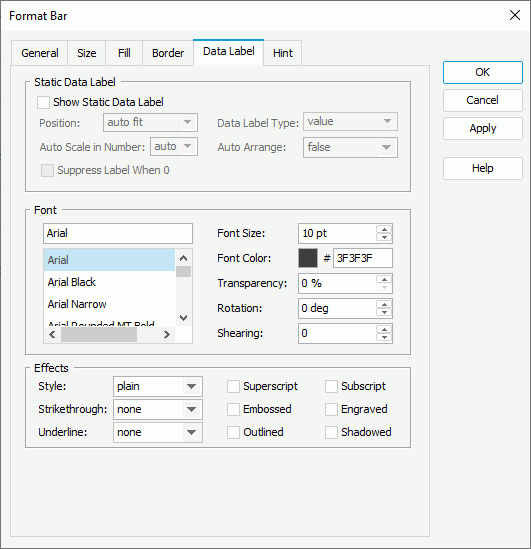Choose Arial Narrow font
The width and height of the screenshot is (531, 549).
109,304
